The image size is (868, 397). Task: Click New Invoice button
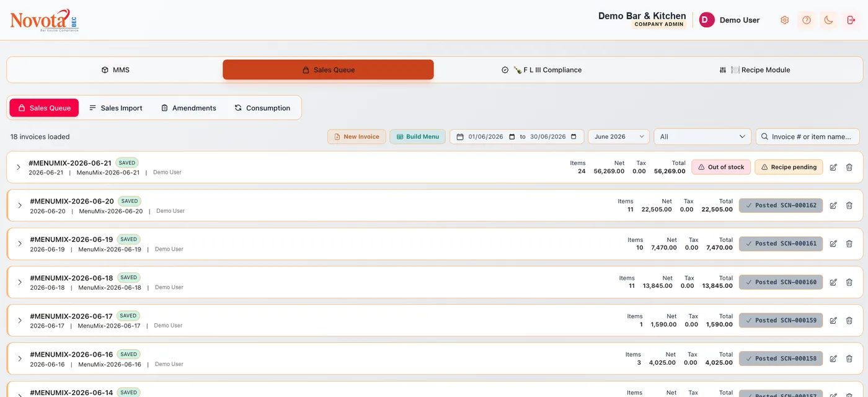click(356, 136)
